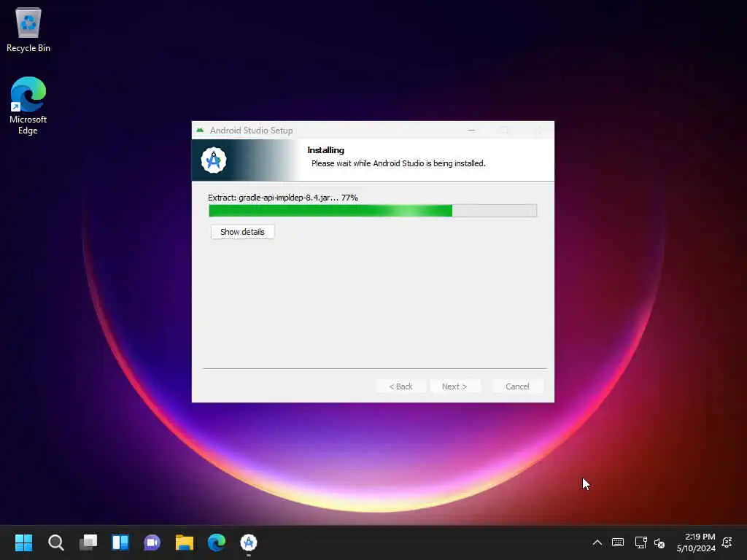The image size is (747, 560).
Task: Show hidden system tray icons
Action: tap(597, 542)
